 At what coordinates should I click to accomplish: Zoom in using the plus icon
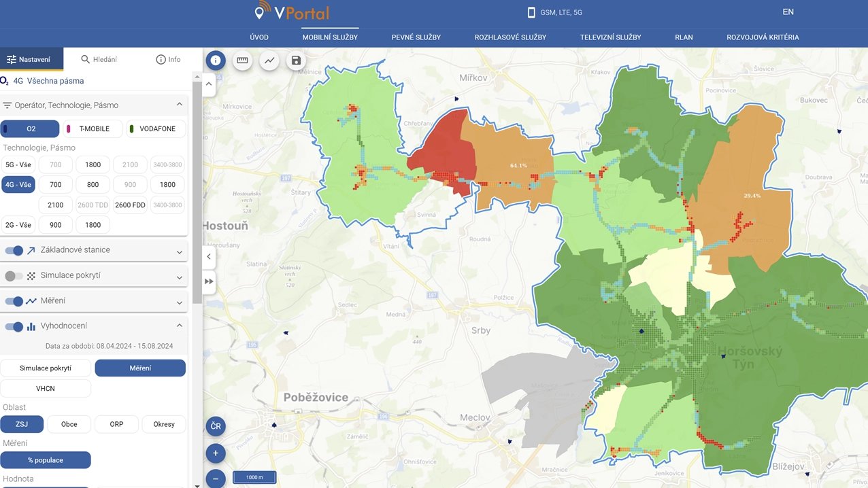pyautogui.click(x=215, y=453)
